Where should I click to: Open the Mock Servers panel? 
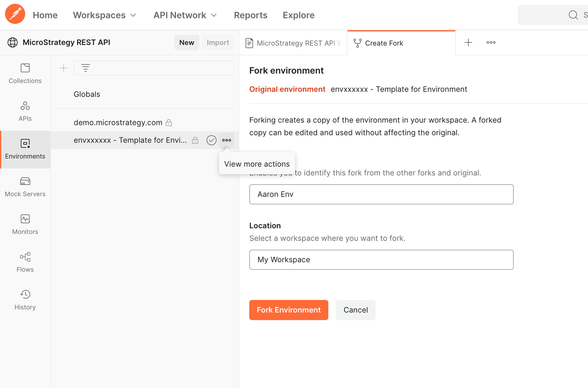pos(25,187)
